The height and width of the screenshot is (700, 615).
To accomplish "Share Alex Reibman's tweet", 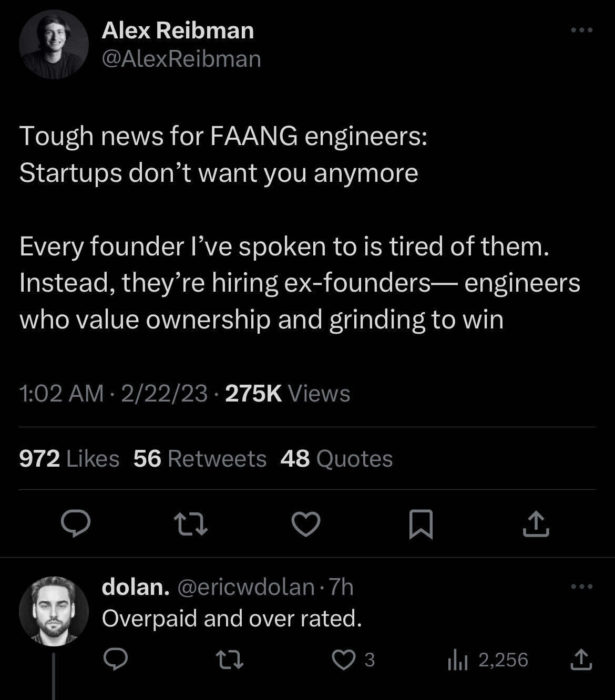I will [x=537, y=523].
